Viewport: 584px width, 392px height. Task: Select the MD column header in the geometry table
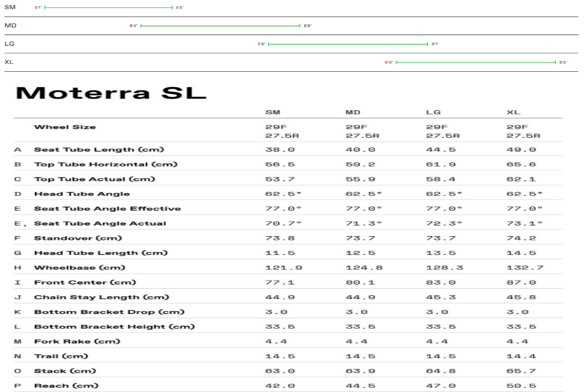[x=353, y=112]
